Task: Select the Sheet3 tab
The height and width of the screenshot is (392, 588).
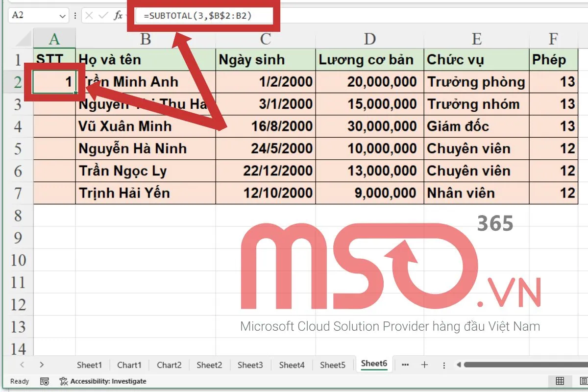Action: [250, 365]
